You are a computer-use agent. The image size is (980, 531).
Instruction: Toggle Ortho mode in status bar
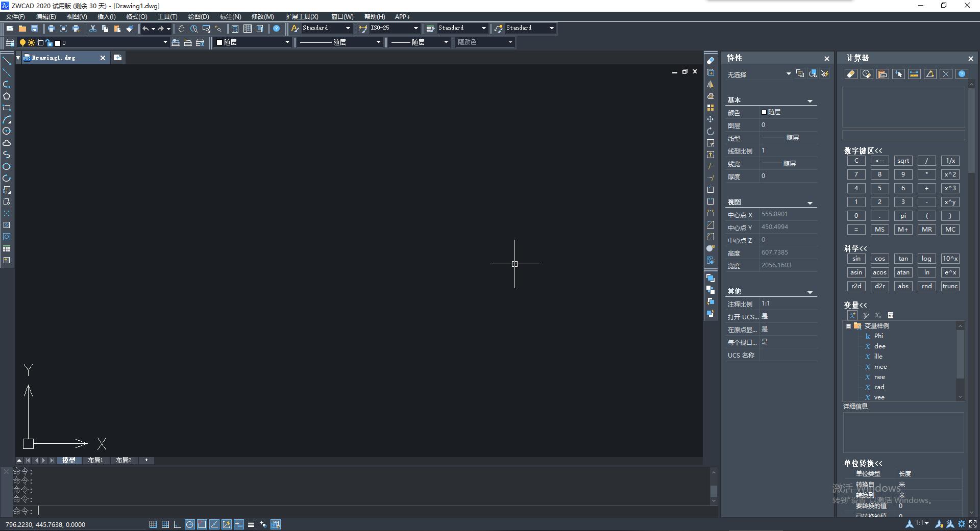click(177, 524)
